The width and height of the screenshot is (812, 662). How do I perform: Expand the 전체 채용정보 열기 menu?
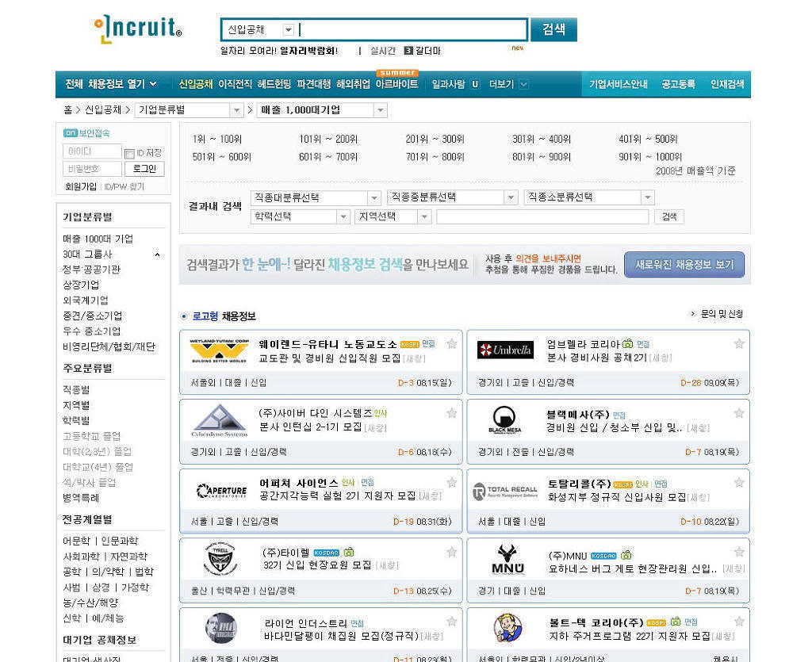point(110,84)
